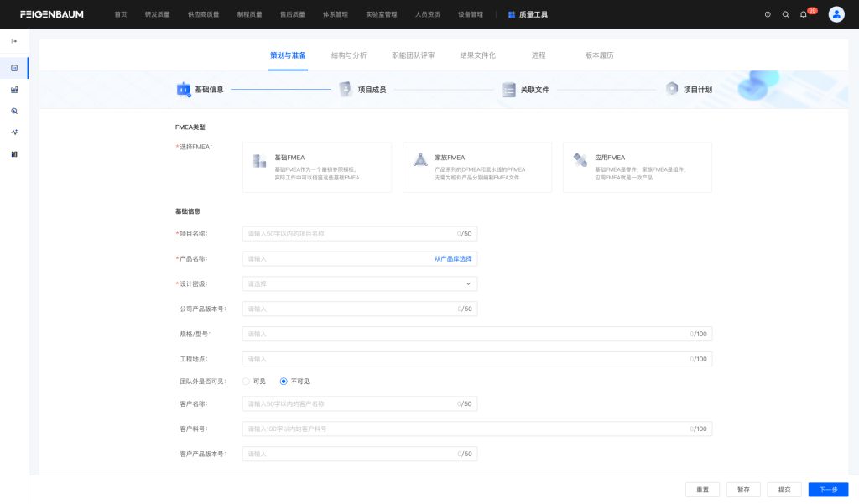Open the book sidebar icon
This screenshot has height=504, width=859.
14,154
